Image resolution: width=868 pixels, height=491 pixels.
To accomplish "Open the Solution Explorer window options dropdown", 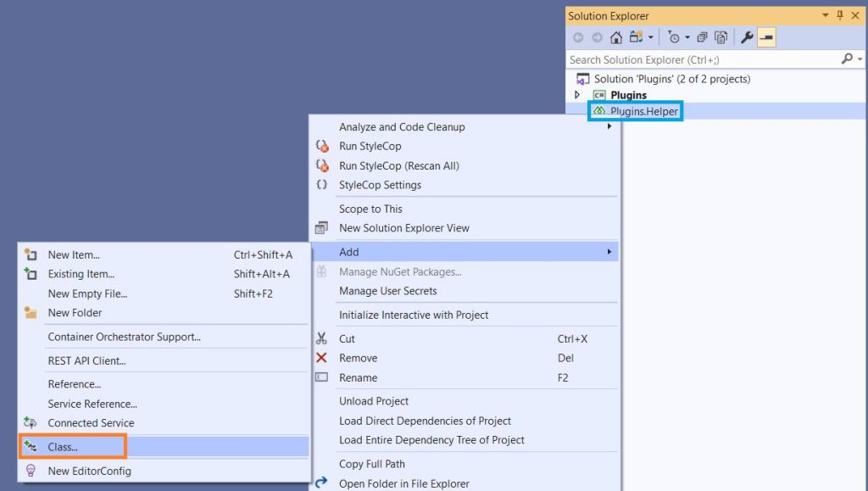I will (826, 16).
